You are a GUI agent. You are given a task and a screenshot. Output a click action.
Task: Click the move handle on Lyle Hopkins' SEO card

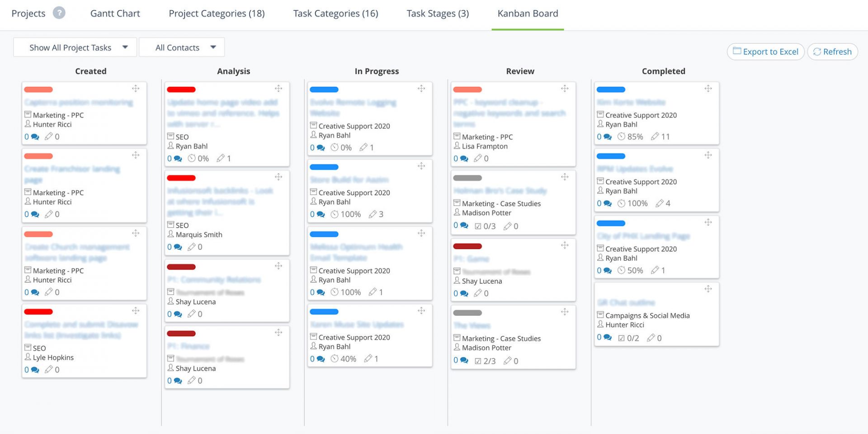(x=136, y=311)
